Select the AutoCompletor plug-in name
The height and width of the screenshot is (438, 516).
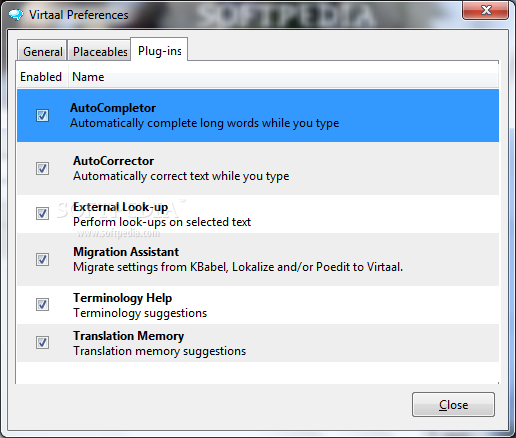(113, 108)
